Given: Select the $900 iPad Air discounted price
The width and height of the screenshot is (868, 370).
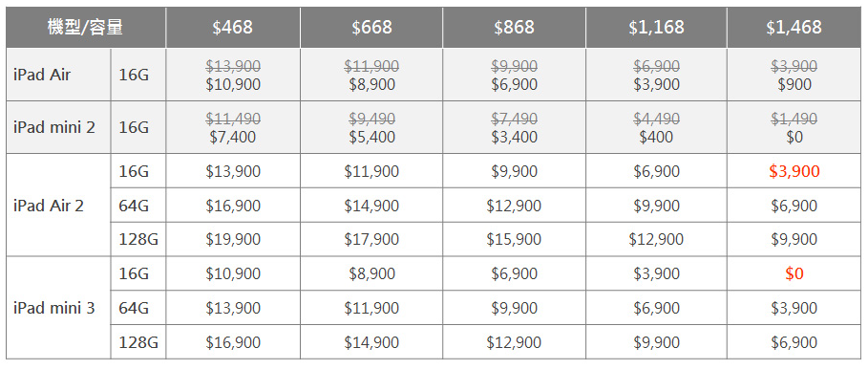Looking at the screenshot, I should coord(794,84).
